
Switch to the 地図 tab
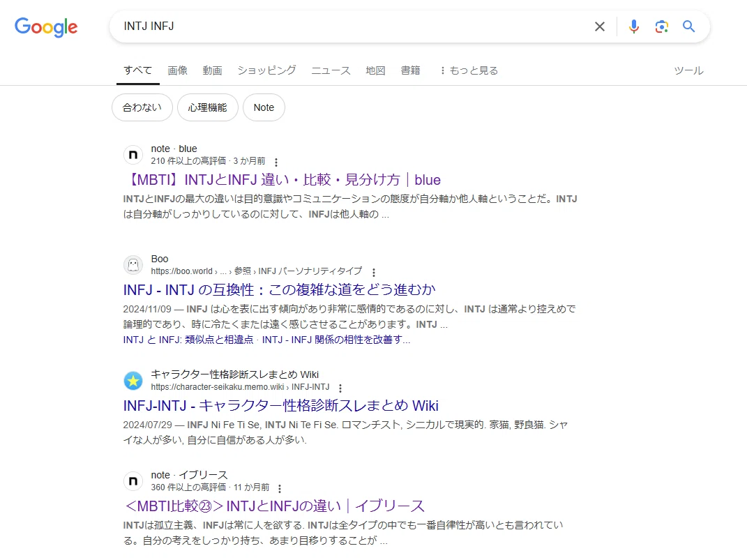[x=375, y=70]
